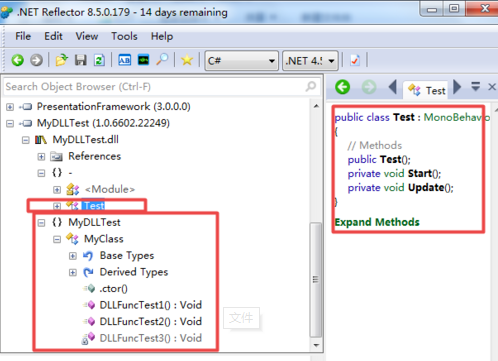
Task: Expand the PresentationFramework assembly node
Action: 10,107
